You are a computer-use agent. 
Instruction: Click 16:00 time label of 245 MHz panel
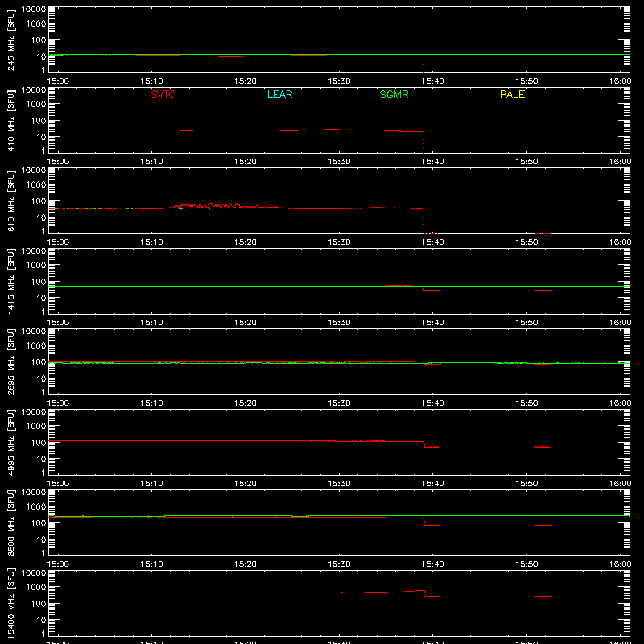620,81
